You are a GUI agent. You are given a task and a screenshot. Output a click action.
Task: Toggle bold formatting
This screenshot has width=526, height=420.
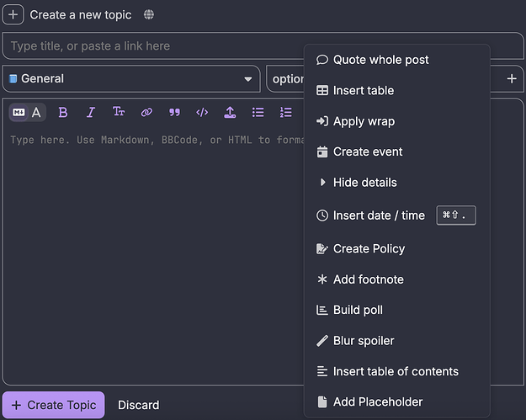63,112
